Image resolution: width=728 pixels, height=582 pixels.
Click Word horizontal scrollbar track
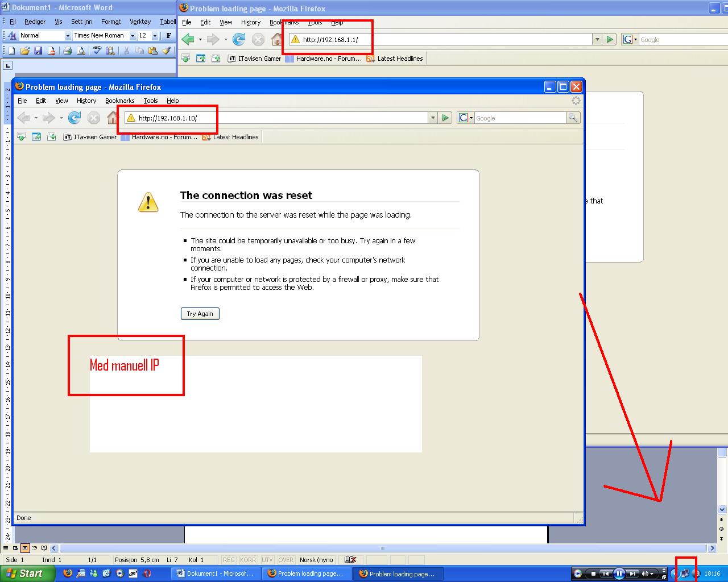(383, 548)
